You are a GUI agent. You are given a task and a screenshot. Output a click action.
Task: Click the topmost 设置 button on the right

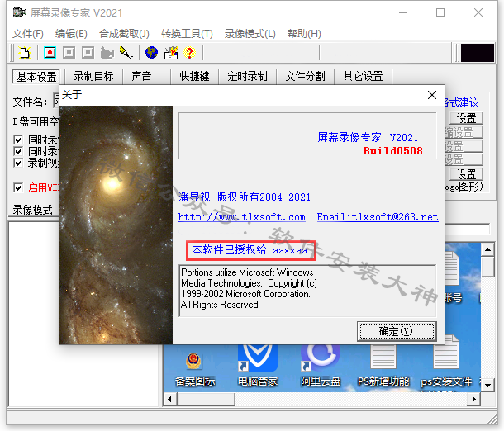pyautogui.click(x=466, y=118)
